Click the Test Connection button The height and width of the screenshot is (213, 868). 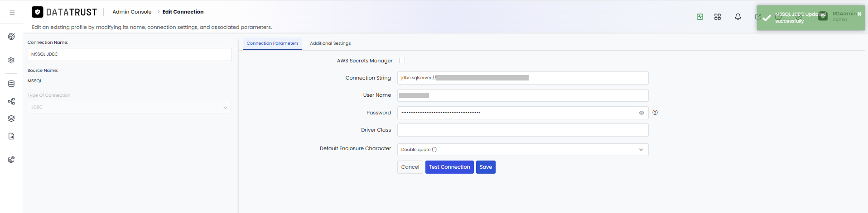pyautogui.click(x=449, y=167)
